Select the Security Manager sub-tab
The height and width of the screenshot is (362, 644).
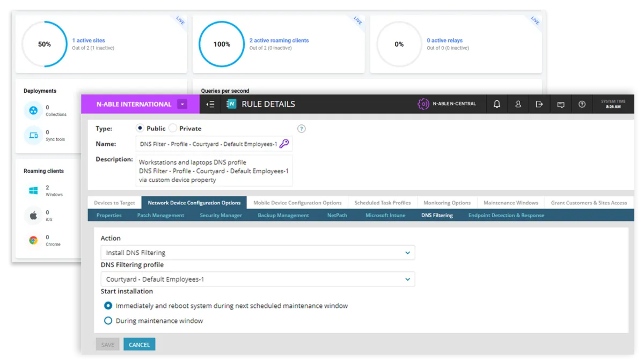(221, 215)
